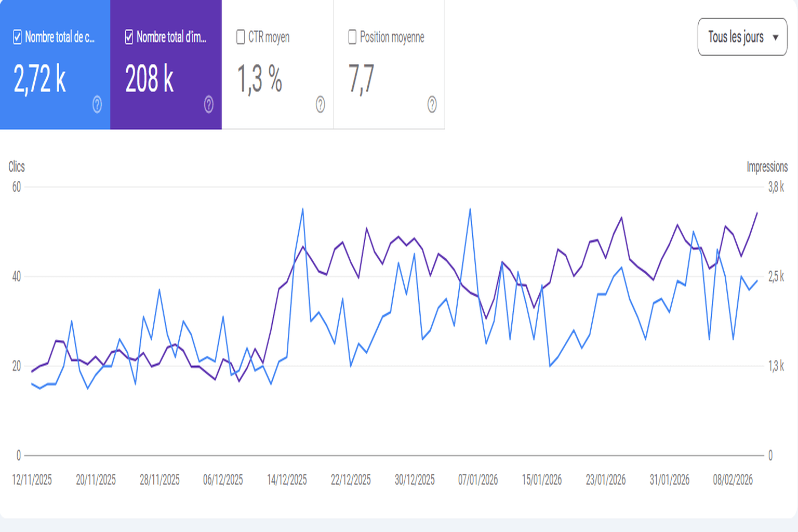Image resolution: width=798 pixels, height=532 pixels.
Task: Open the Tous les jours dropdown
Action: [x=742, y=37]
